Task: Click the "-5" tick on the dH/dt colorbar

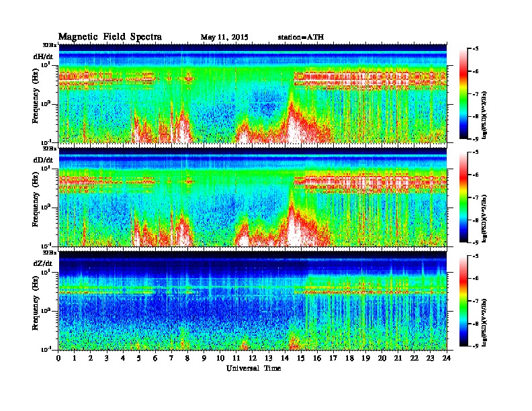Action: pos(476,49)
